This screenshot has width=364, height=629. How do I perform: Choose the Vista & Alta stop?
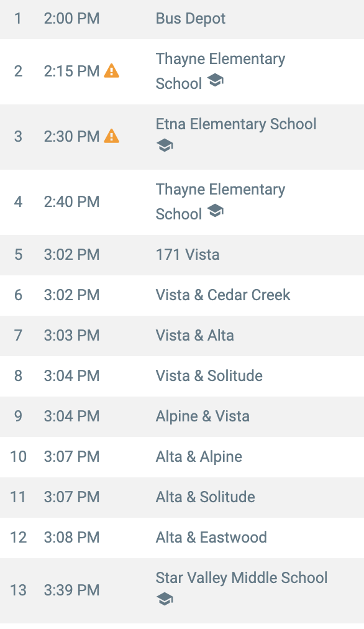(x=182, y=336)
